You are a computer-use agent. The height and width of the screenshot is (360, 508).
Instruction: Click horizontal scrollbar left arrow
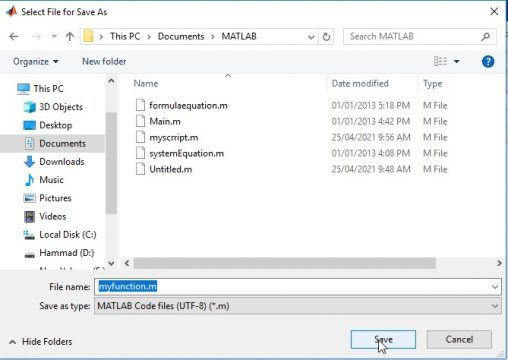(x=127, y=263)
